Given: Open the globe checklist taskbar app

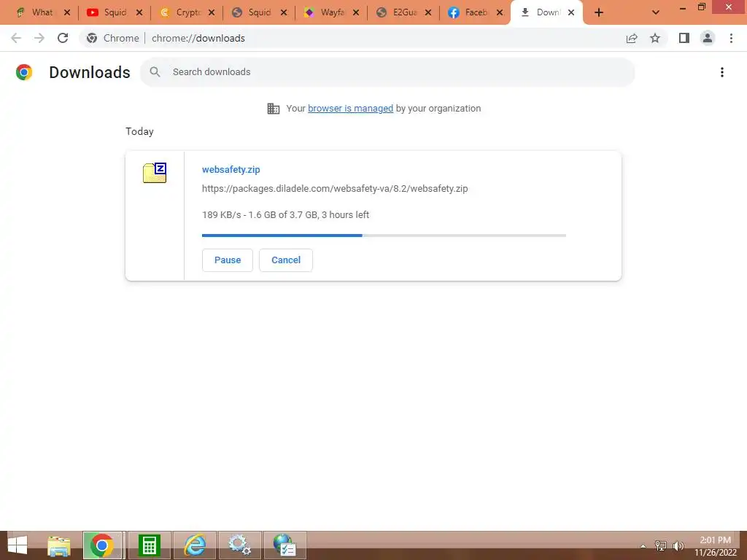Looking at the screenshot, I should click(x=285, y=545).
